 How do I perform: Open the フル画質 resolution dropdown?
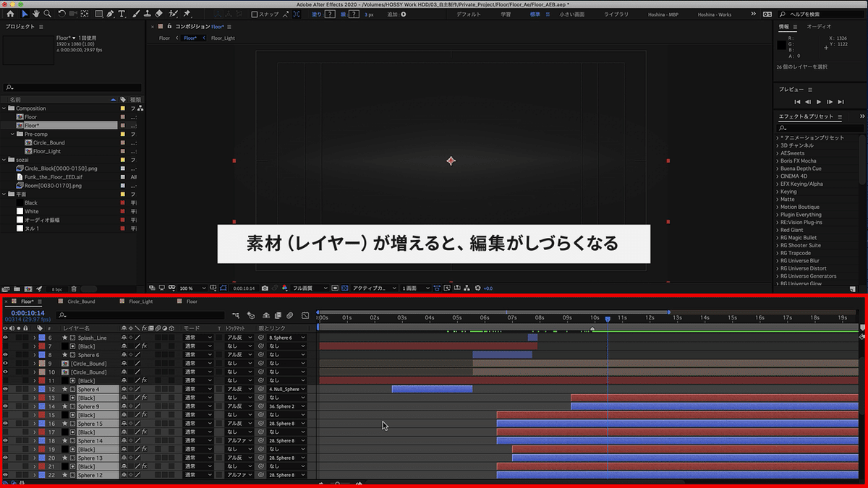[310, 288]
